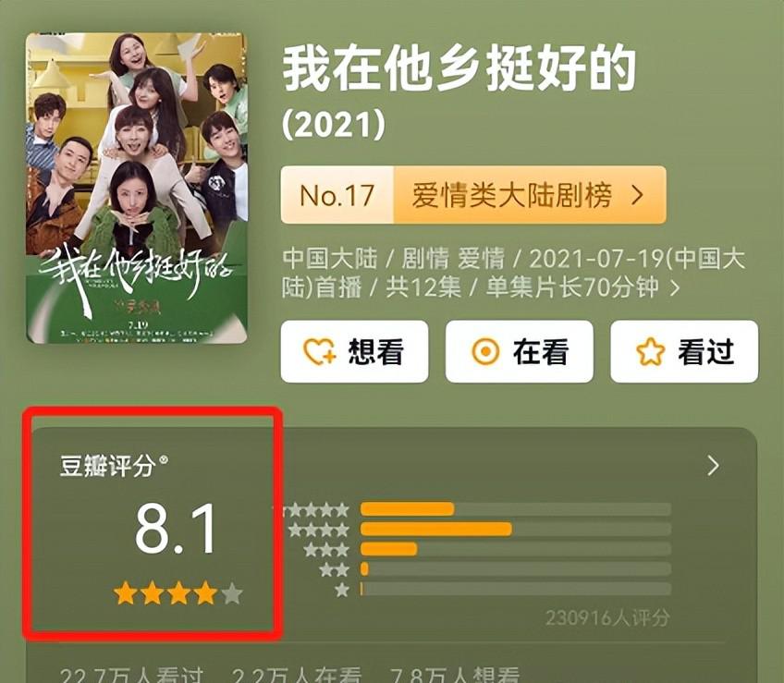Click the five-star rating row icon
This screenshot has height=683, width=784.
coord(315,510)
